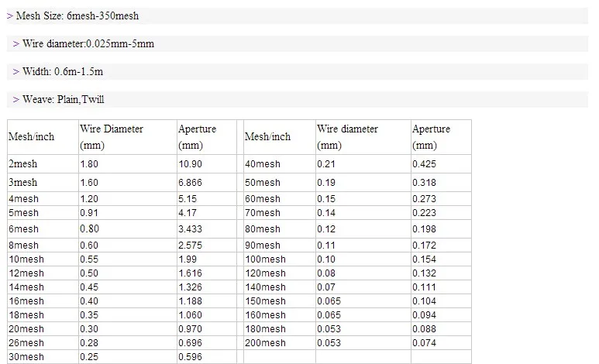Click the purple arrow before Weave
The height and width of the screenshot is (364, 599).
pos(16,99)
